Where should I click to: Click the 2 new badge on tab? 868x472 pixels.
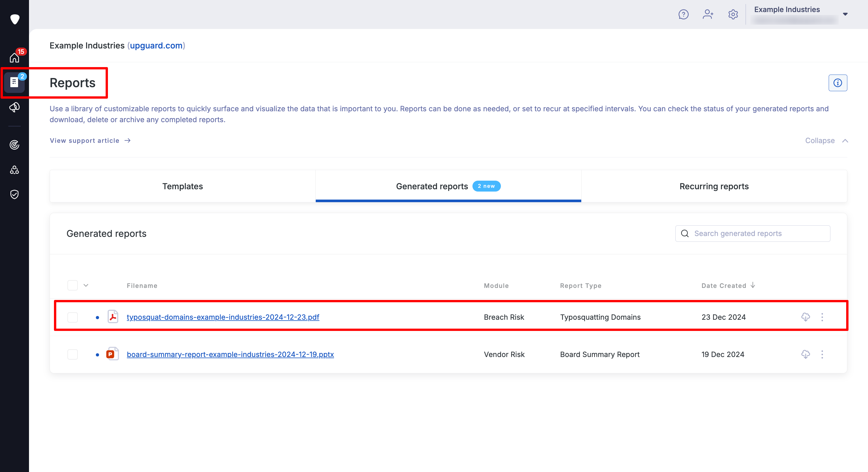pyautogui.click(x=486, y=186)
